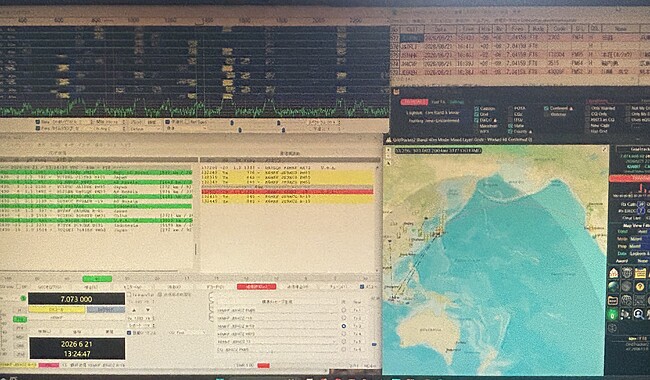
Task: Click the red highlighted row in Rx Frequency pane
Action: (288, 191)
